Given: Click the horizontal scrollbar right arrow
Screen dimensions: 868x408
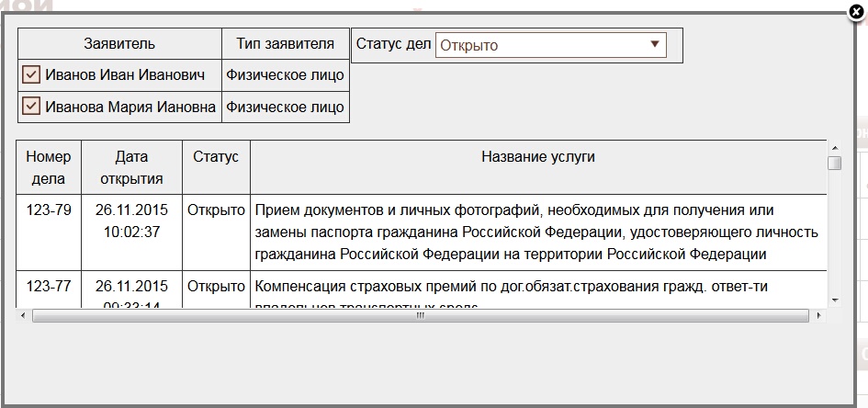Looking at the screenshot, I should (x=818, y=315).
